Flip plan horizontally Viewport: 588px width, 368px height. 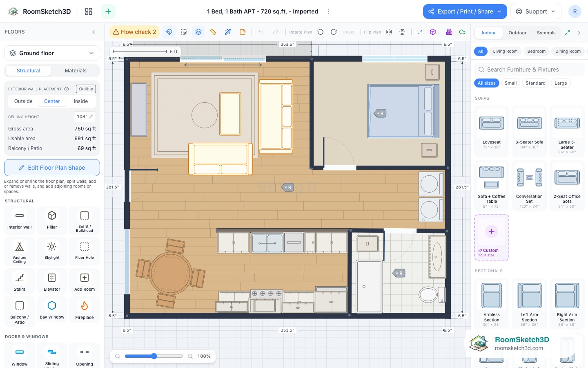[x=389, y=32]
